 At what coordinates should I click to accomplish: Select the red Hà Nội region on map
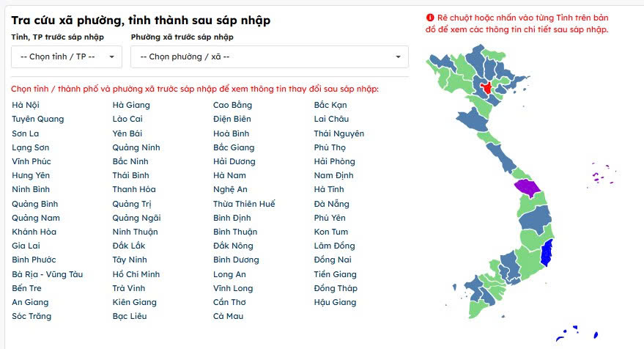[486, 87]
